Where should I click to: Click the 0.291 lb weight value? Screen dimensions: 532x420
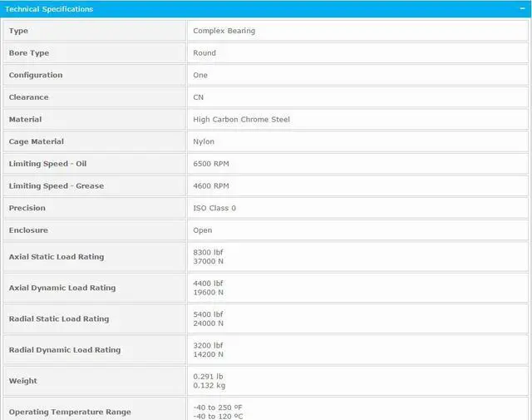pyautogui.click(x=208, y=376)
